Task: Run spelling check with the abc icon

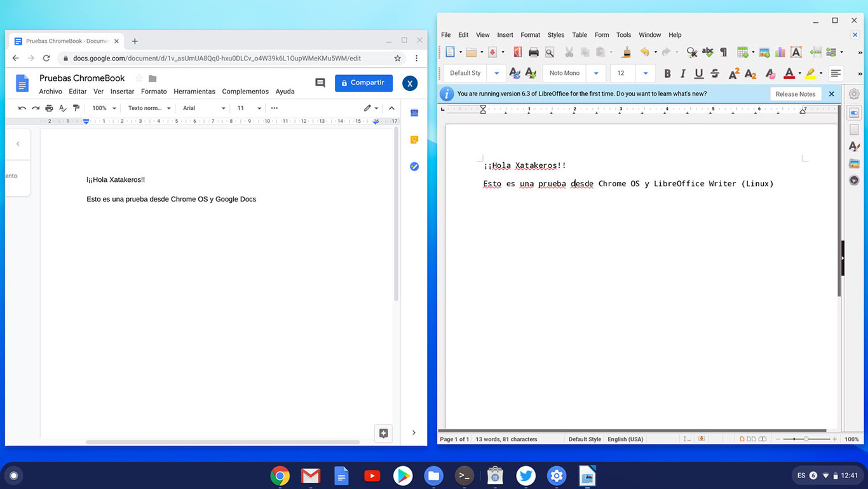Action: pyautogui.click(x=707, y=52)
